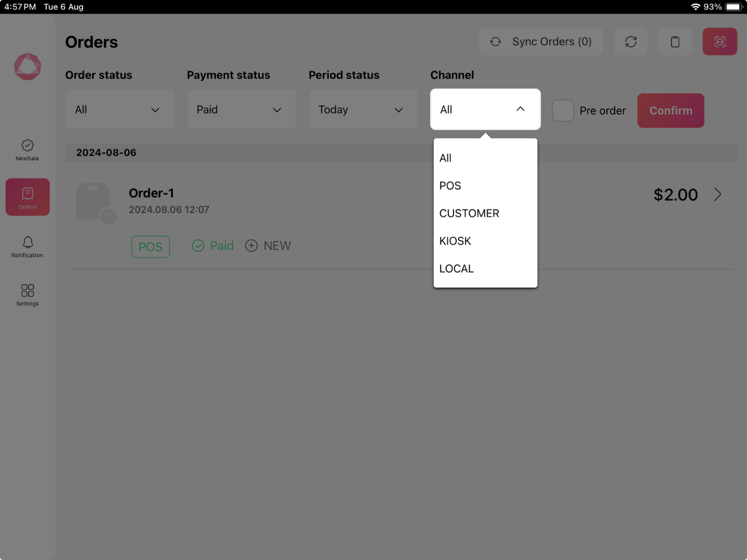Select LOCAL channel option

(x=457, y=269)
